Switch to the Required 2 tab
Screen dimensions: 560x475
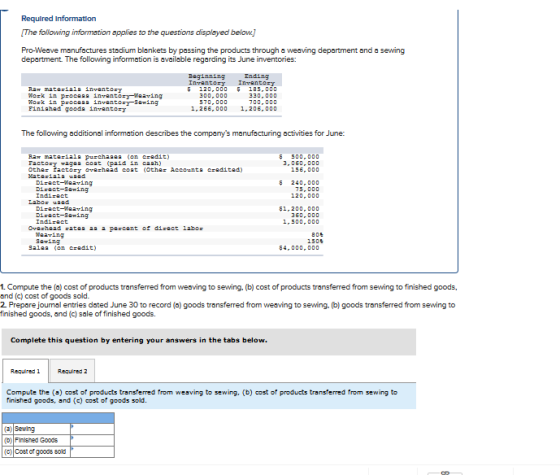click(x=72, y=371)
